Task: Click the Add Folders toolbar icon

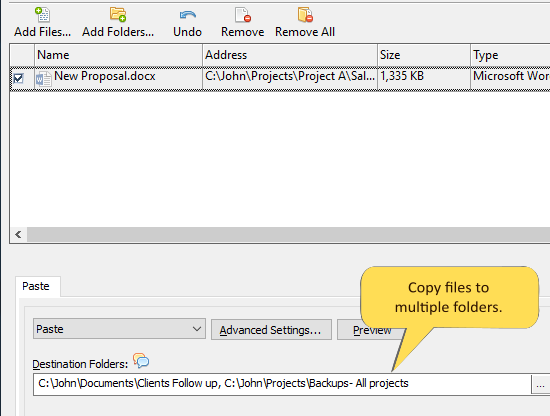Action: (118, 15)
